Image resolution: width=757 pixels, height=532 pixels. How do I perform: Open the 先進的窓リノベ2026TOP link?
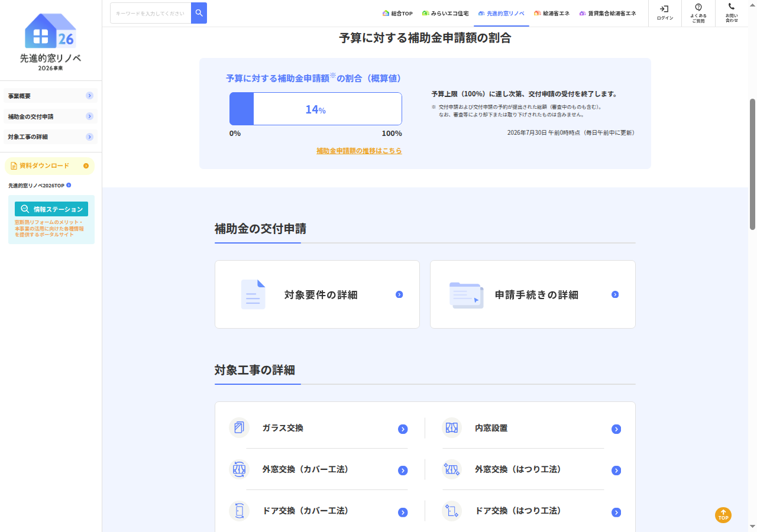point(40,186)
